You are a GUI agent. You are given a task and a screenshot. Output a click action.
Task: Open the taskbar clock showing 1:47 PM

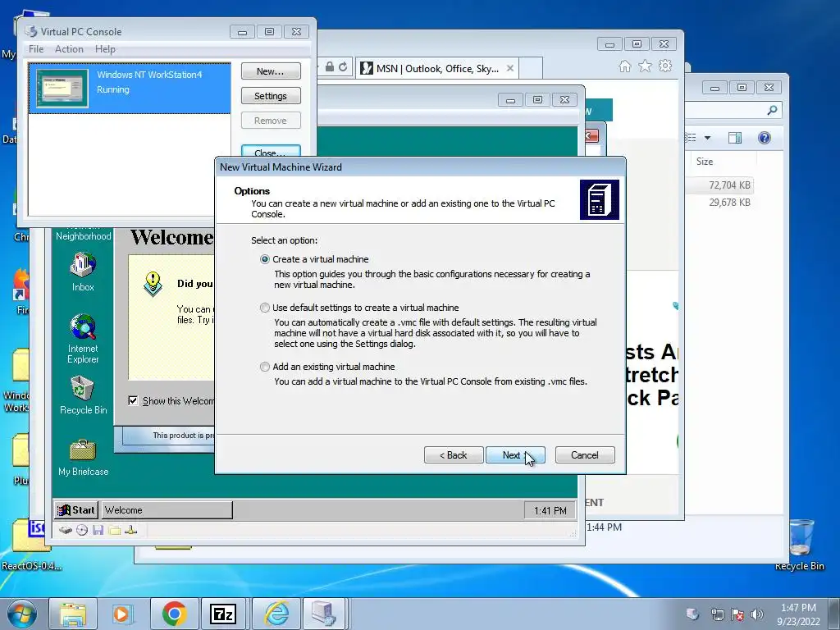click(x=798, y=614)
